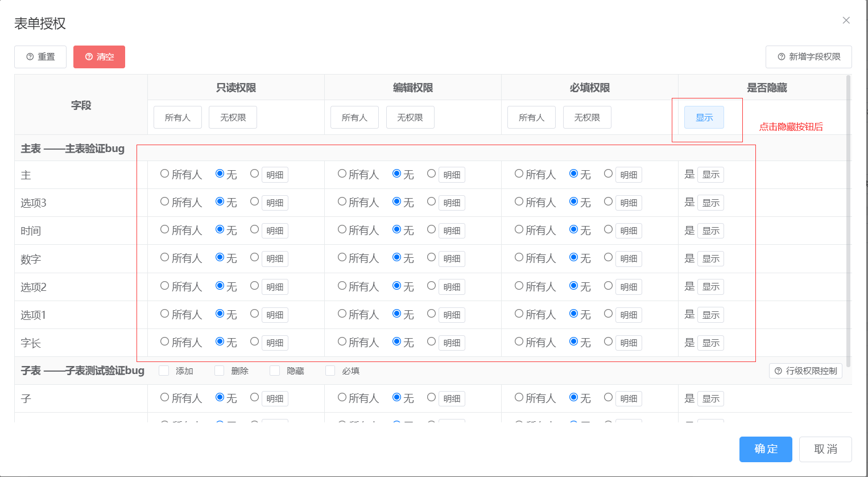Image resolution: width=868 pixels, height=477 pixels.
Task: Enable the 删除 checkbox for the subtable
Action: pyautogui.click(x=220, y=371)
